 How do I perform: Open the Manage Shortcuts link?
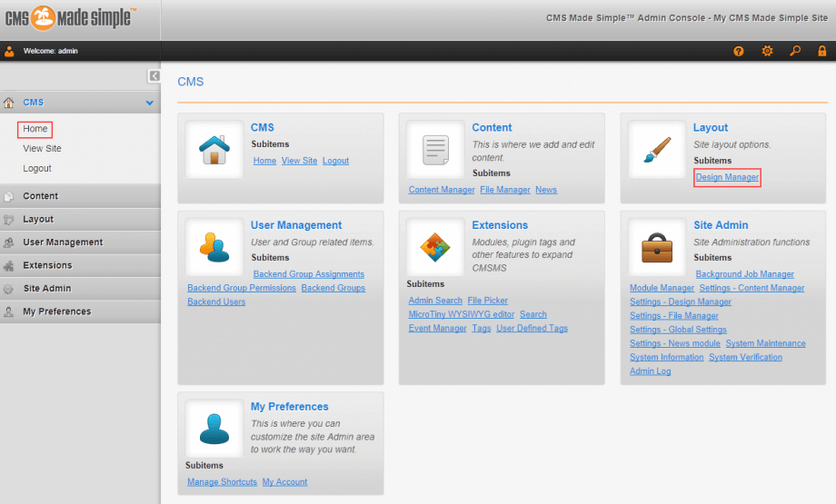[x=222, y=482]
